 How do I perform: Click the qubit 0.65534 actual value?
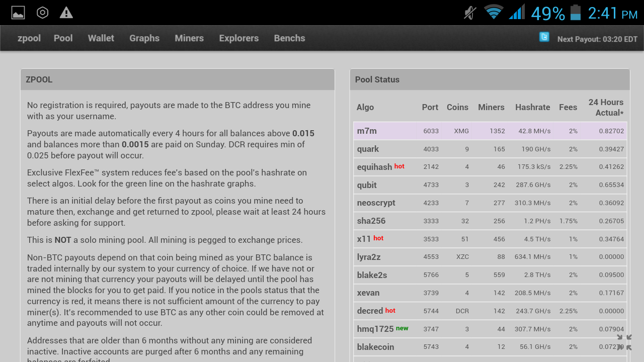[611, 185]
